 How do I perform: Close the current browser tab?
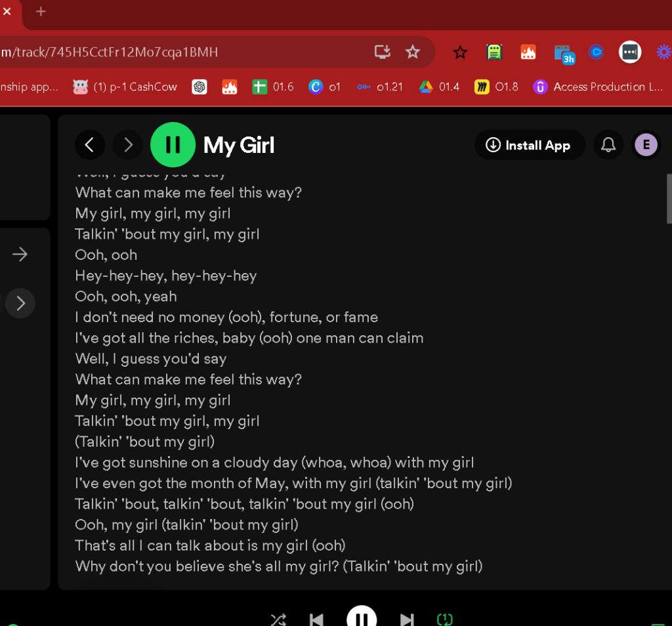click(7, 12)
